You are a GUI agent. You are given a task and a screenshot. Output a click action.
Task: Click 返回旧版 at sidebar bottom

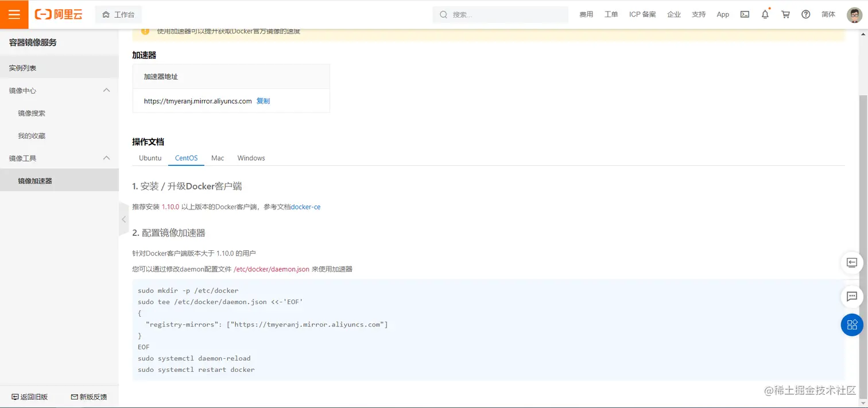pyautogui.click(x=30, y=397)
